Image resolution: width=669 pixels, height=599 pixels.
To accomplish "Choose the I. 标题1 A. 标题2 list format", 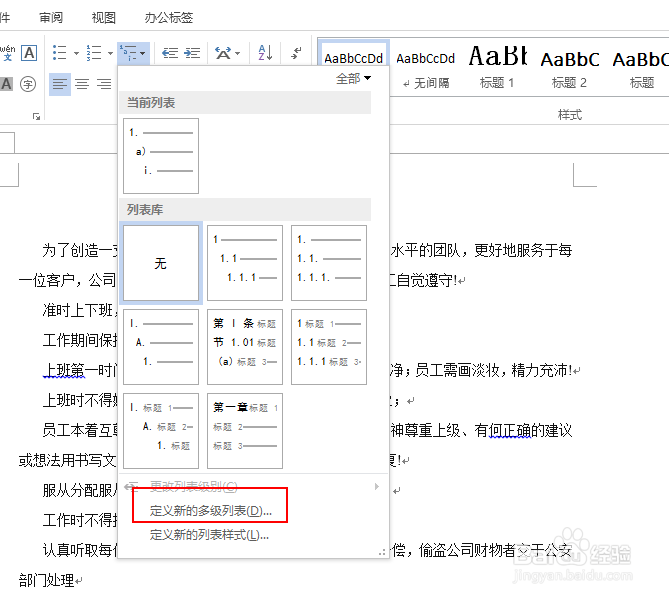I will tap(161, 431).
